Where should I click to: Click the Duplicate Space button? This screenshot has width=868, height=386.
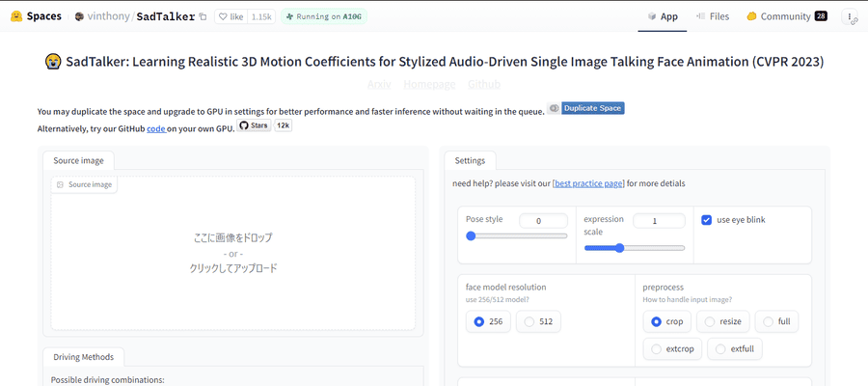(593, 108)
